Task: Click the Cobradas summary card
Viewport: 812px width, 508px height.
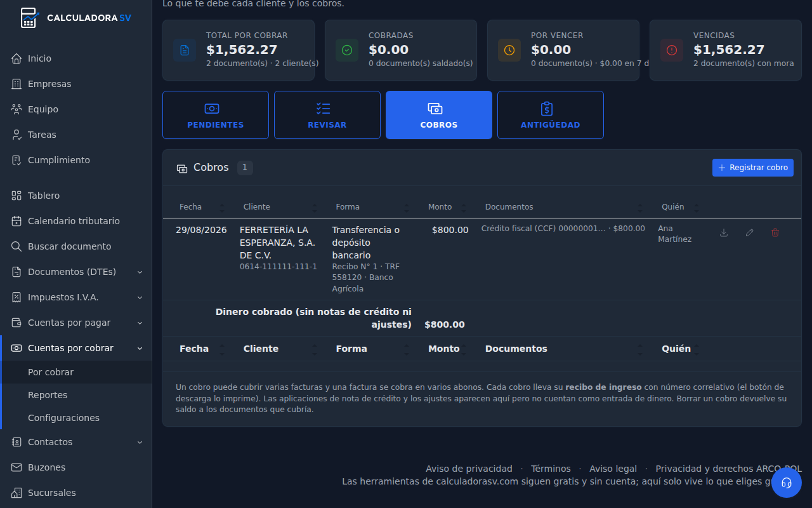Action: point(401,50)
